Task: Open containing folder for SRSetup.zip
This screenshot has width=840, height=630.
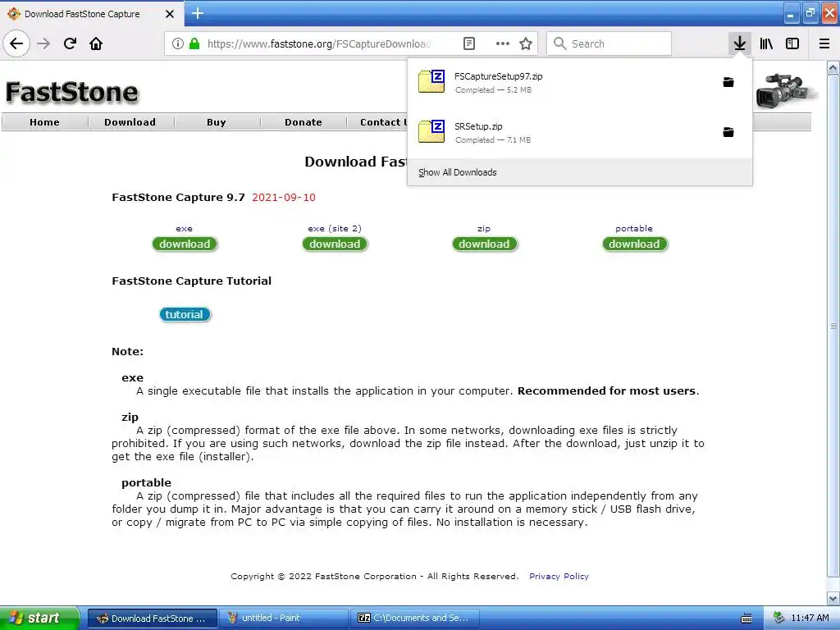Action: (728, 132)
